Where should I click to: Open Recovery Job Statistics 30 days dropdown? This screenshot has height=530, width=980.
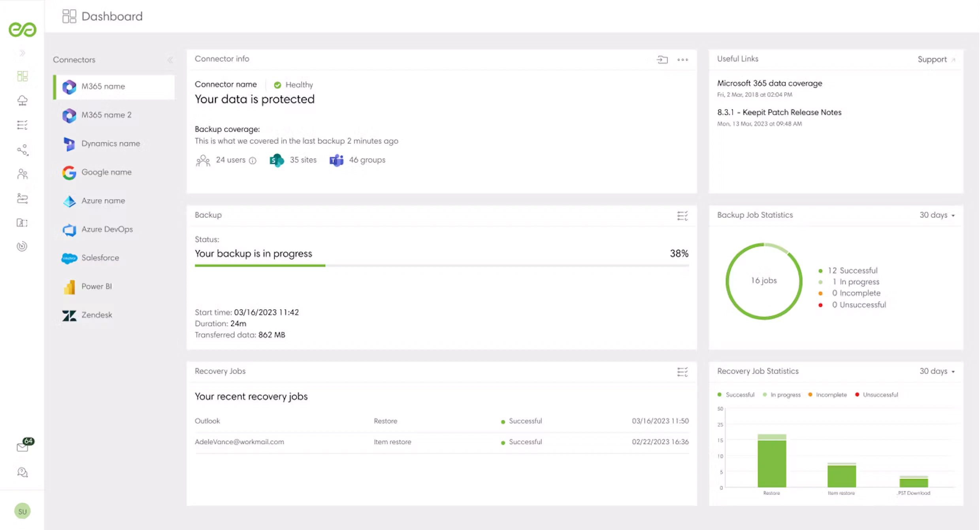tap(937, 371)
